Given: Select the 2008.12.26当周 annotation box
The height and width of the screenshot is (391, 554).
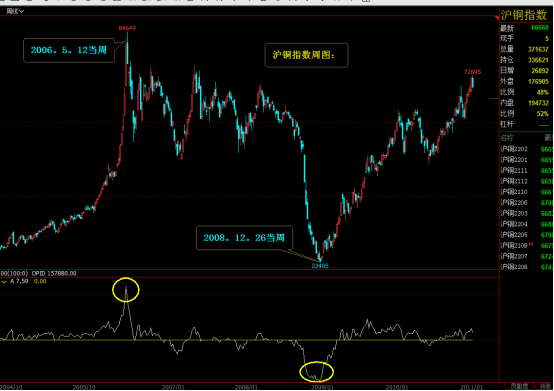Looking at the screenshot, I should pos(244,238).
